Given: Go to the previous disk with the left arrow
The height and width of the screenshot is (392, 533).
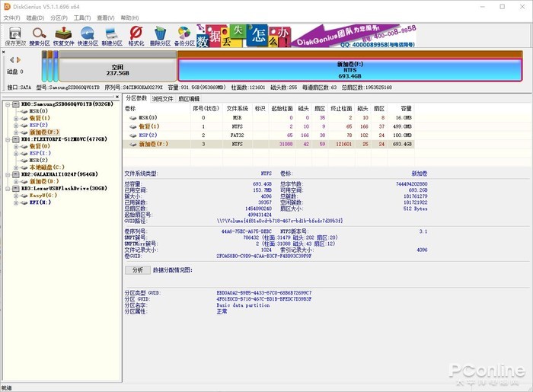Looking at the screenshot, I should 12,60.
